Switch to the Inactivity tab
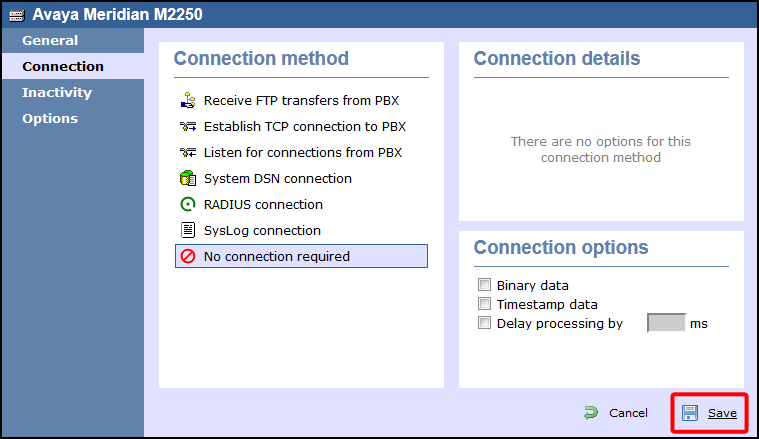 57,93
